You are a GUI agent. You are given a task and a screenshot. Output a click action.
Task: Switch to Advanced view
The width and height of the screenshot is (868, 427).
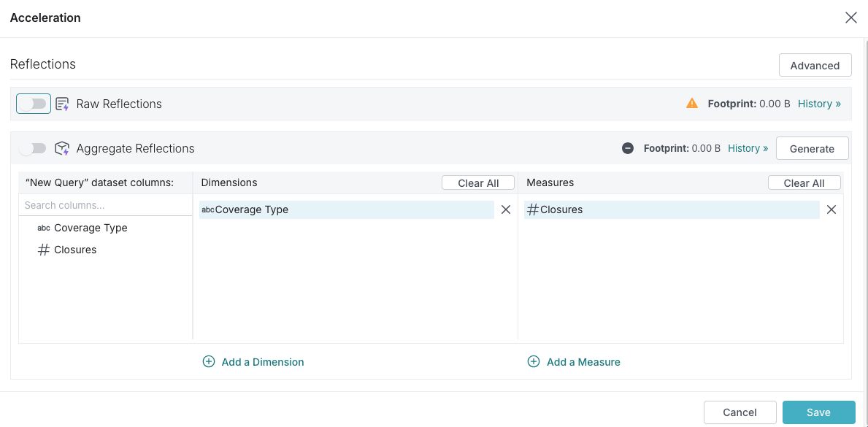[815, 65]
